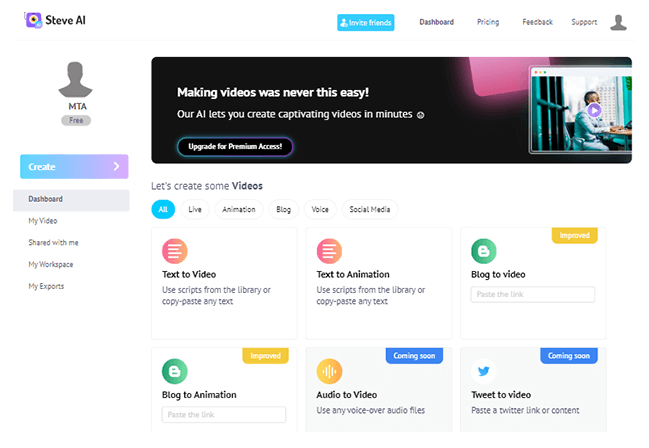Click the MTA profile picture in sidebar
Screen dimensions: 649x448
pos(75,79)
